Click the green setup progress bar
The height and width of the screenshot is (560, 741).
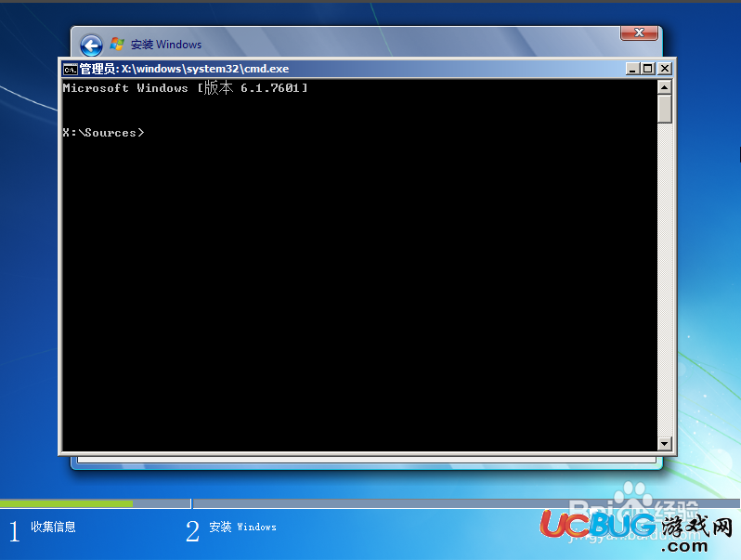66,503
